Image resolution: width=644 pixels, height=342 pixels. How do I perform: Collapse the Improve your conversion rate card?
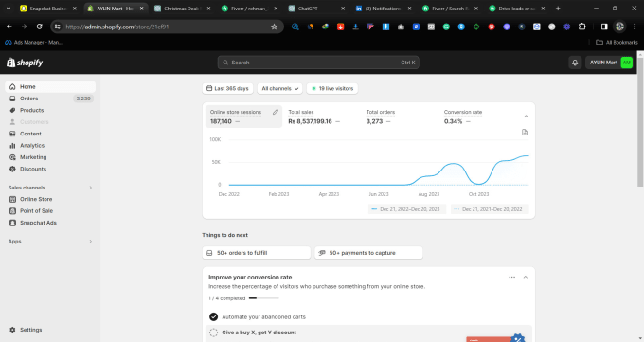click(526, 277)
